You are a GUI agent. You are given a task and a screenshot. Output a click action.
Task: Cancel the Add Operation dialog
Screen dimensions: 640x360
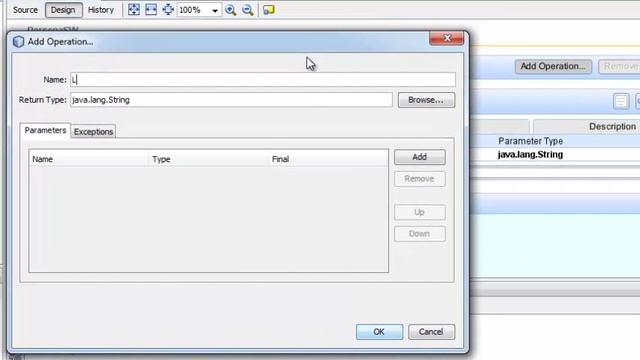pyautogui.click(x=431, y=332)
